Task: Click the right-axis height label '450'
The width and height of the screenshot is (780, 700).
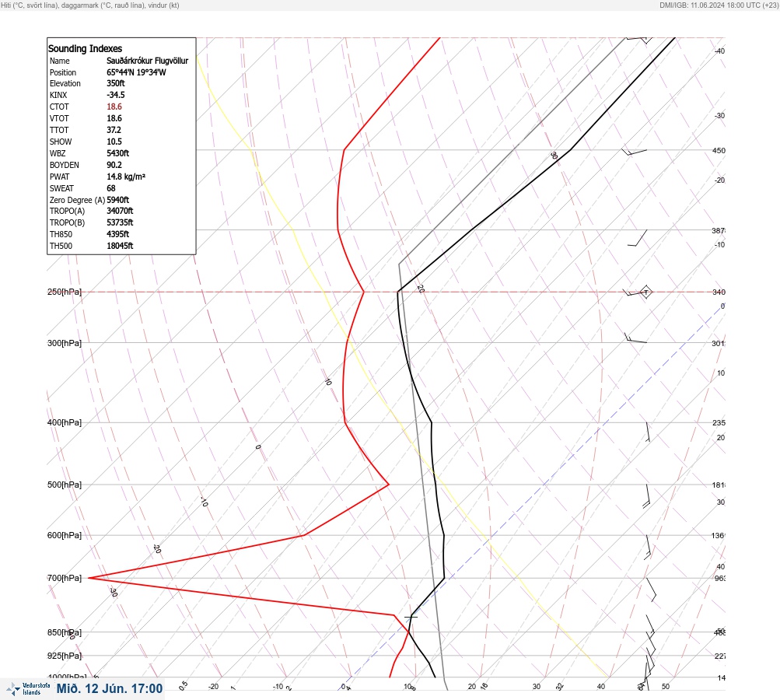Action: point(719,150)
